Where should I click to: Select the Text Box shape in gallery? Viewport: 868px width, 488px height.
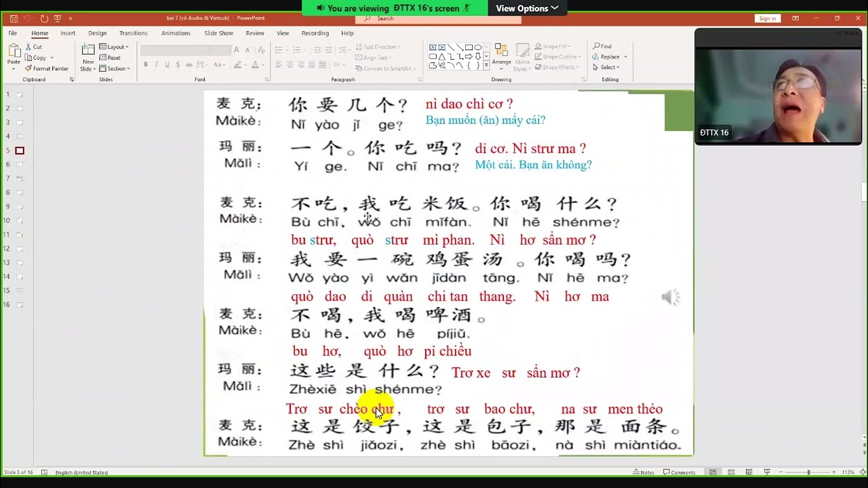[433, 47]
